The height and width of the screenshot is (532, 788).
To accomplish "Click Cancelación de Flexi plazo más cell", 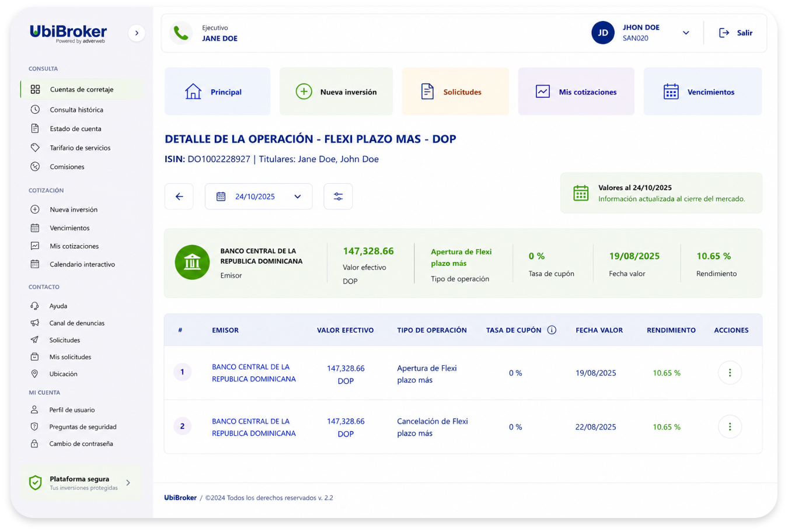I will point(433,427).
